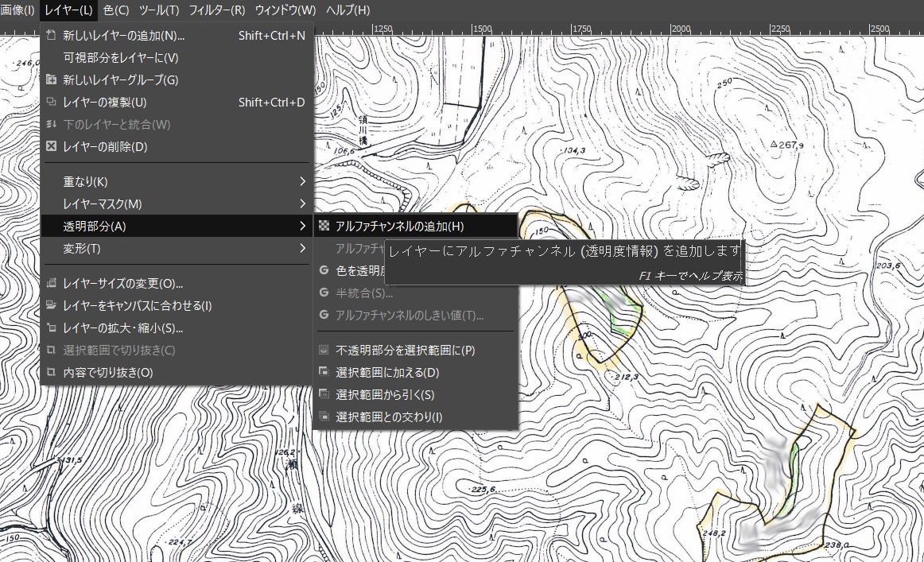Viewport: 924px width, 562px height.
Task: Select レイヤーの複製(U) entry
Action: coord(177,102)
